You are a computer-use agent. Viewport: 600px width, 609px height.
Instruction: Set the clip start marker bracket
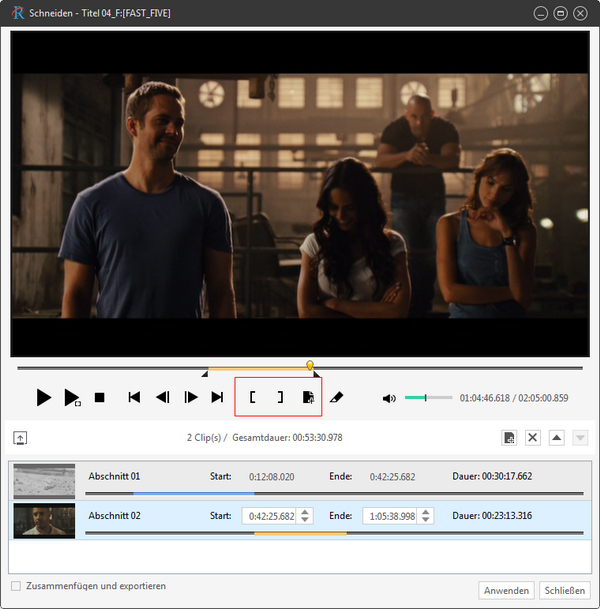coord(252,397)
